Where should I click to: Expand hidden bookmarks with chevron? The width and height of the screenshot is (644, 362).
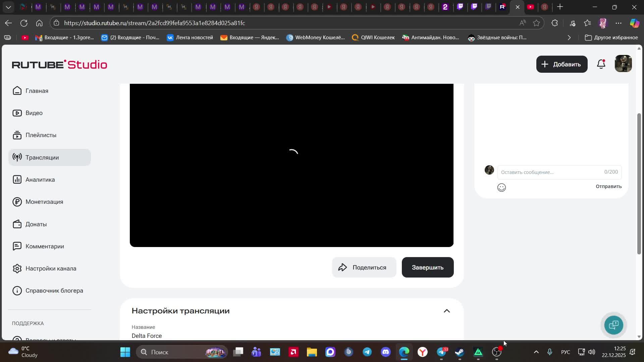[x=569, y=38]
